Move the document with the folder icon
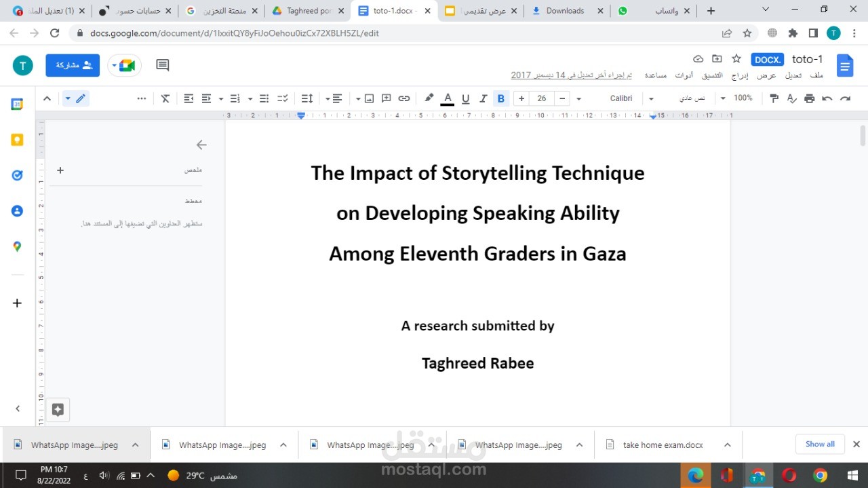 717,59
